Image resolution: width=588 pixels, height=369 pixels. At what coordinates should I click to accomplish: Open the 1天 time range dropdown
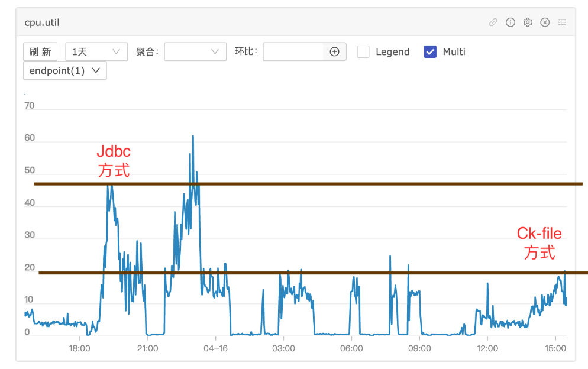pyautogui.click(x=96, y=52)
